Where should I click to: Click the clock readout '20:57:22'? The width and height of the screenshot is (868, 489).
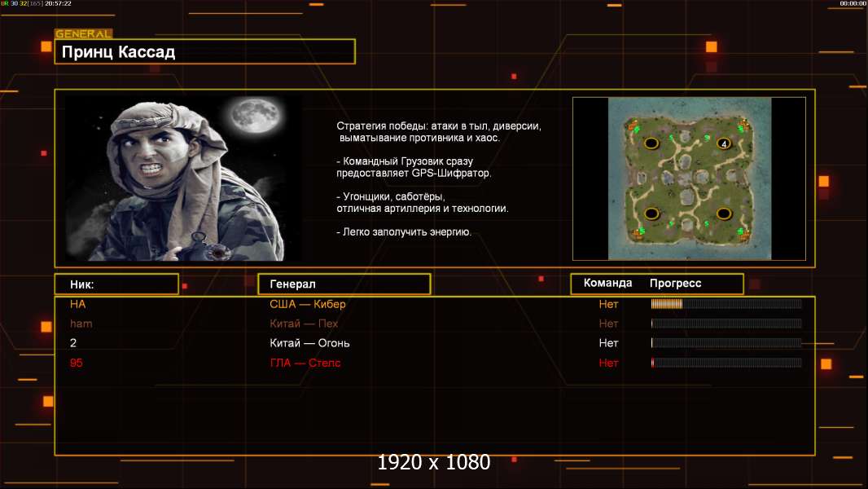coord(58,3)
